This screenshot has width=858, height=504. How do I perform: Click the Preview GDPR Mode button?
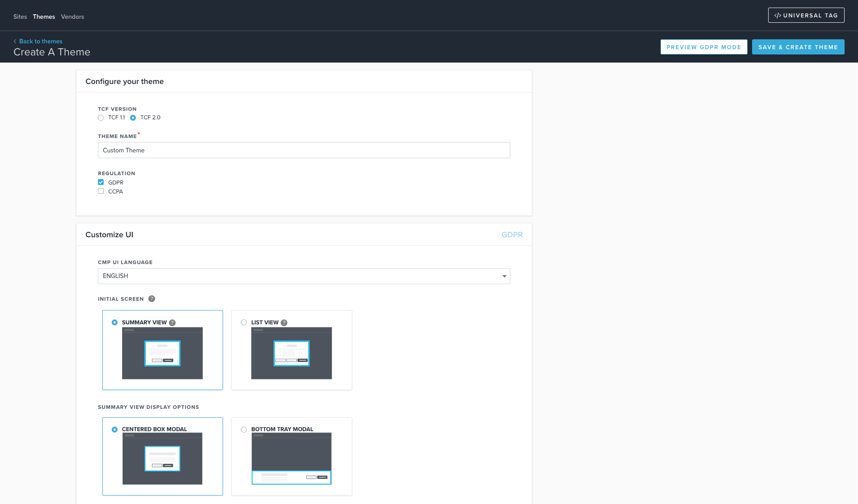pos(703,47)
